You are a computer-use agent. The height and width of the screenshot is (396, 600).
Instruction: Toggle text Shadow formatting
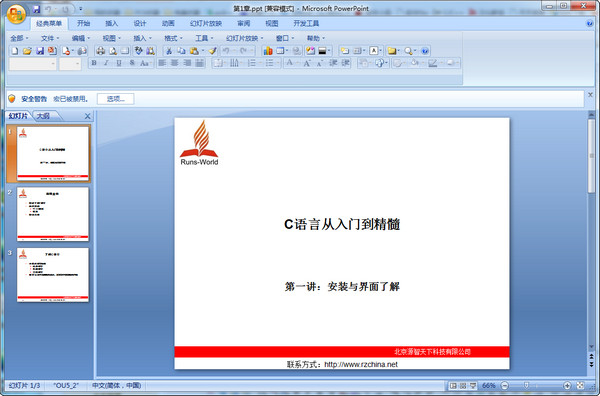click(x=132, y=63)
